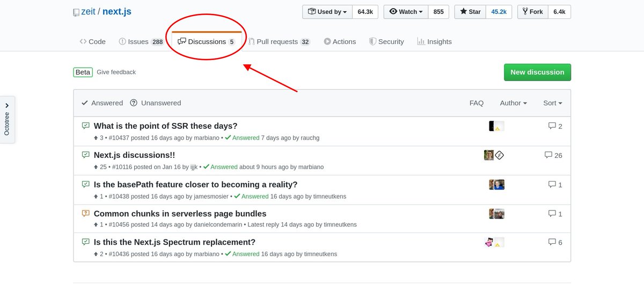644x291 pixels.
Task: Open the basePath feature discussion
Action: pyautogui.click(x=195, y=184)
